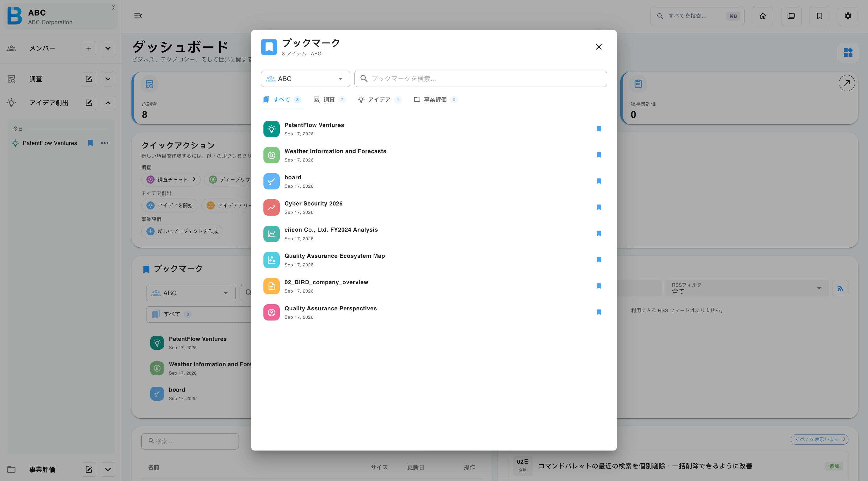Close the bookmarks dialog
868x481 pixels.
tap(598, 47)
